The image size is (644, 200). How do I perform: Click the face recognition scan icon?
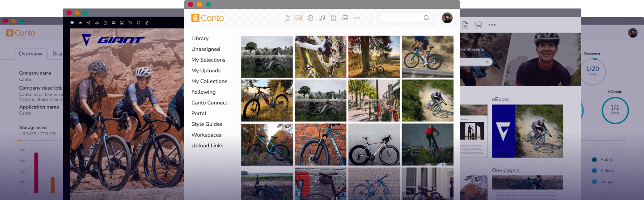click(122, 22)
